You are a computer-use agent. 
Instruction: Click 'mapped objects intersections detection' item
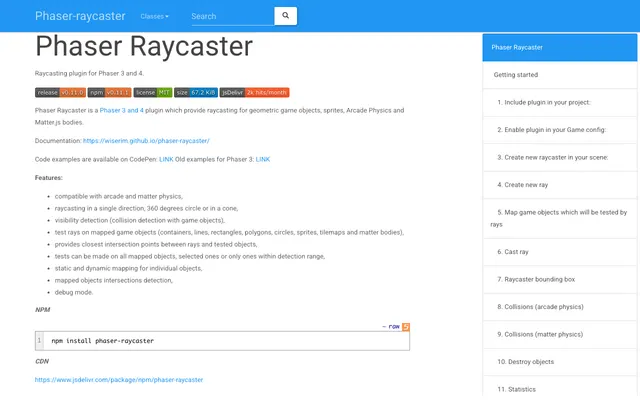[x=114, y=280]
